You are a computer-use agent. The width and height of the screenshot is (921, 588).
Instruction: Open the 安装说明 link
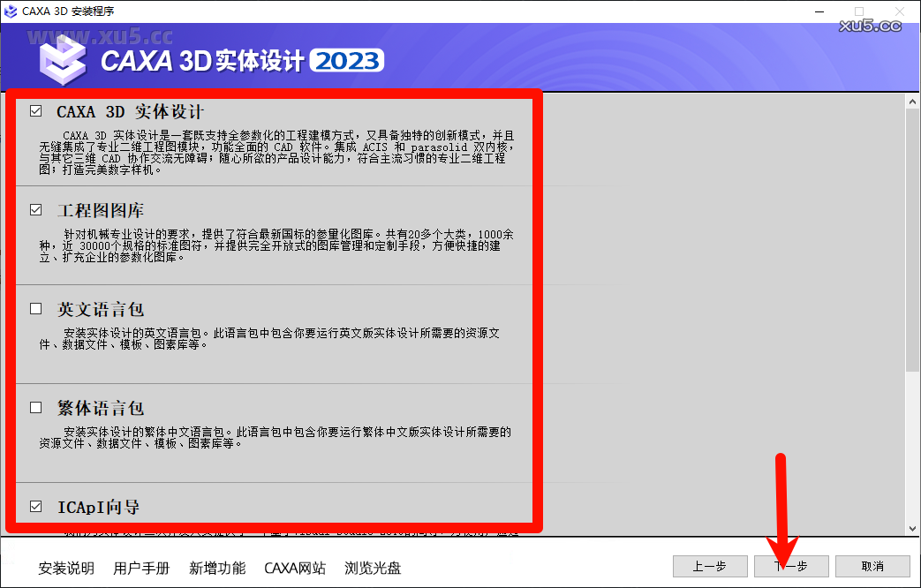[64, 569]
